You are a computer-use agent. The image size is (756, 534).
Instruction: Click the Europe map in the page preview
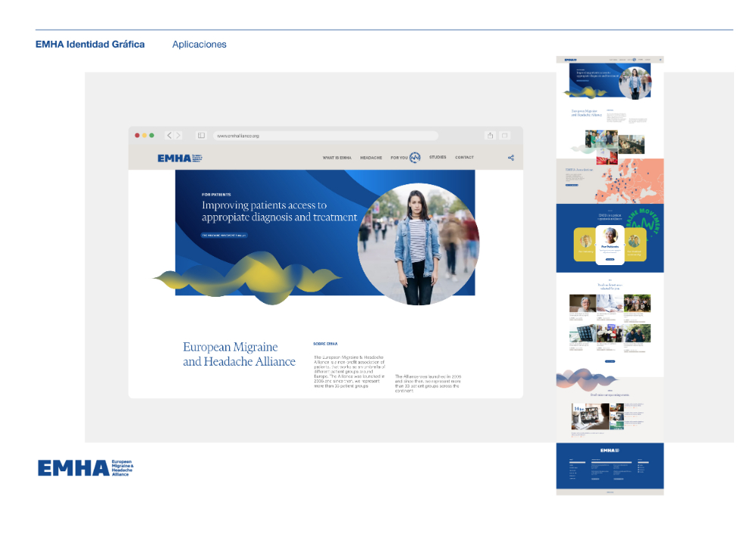coord(629,181)
